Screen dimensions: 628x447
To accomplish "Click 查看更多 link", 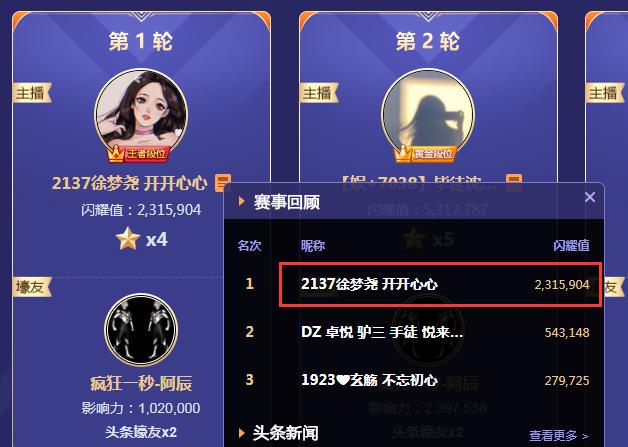I will click(559, 435).
